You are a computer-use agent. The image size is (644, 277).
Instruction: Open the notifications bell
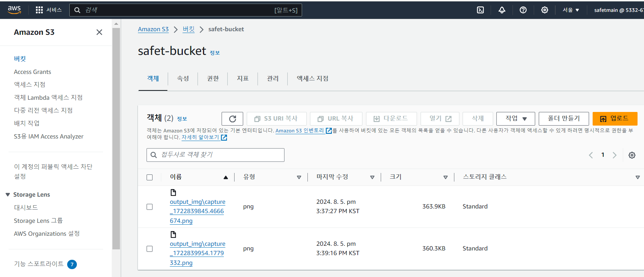[x=502, y=10]
